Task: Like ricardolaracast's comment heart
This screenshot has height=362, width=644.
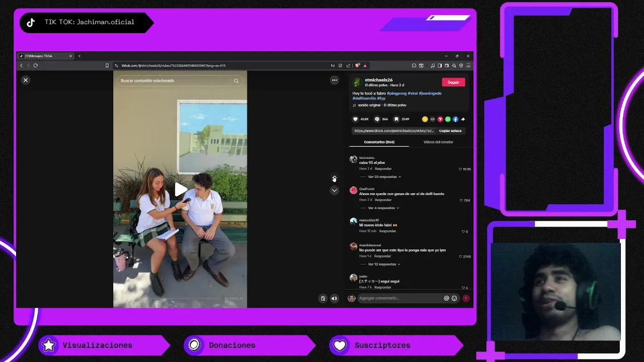Action: click(x=460, y=256)
